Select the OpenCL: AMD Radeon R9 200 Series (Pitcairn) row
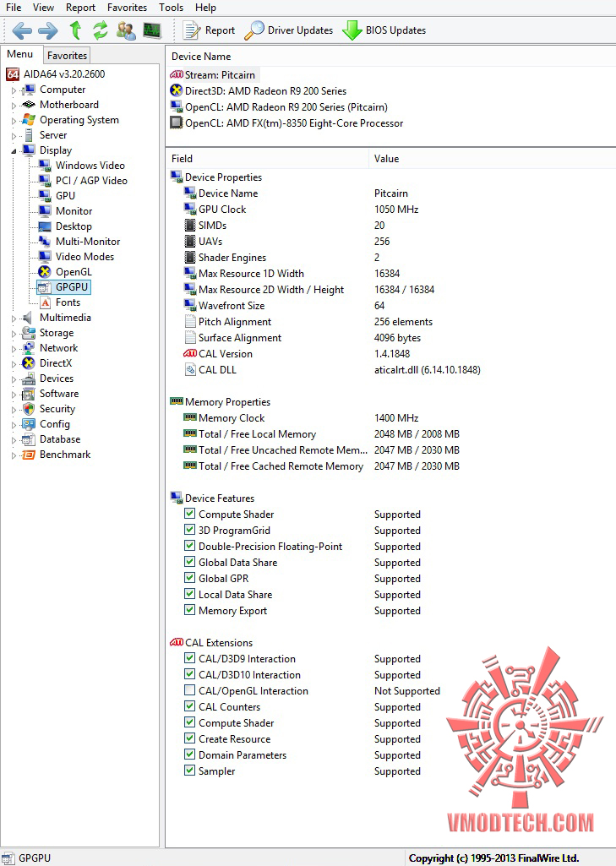The height and width of the screenshot is (866, 616). 286,107
